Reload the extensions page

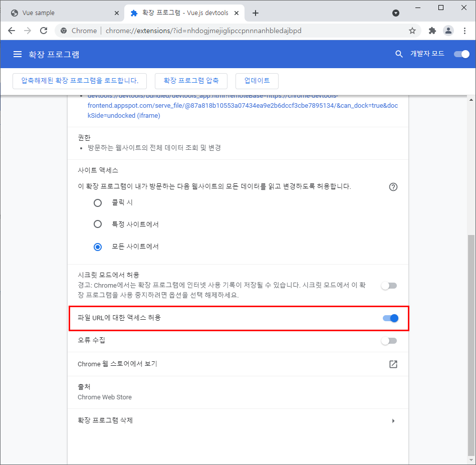click(x=44, y=31)
